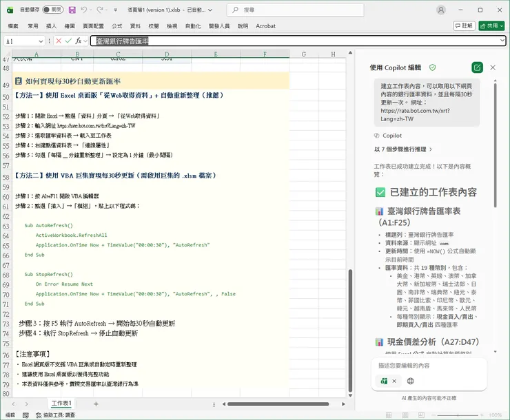
Task: Open the redo history dropdown arrow
Action: point(107,10)
